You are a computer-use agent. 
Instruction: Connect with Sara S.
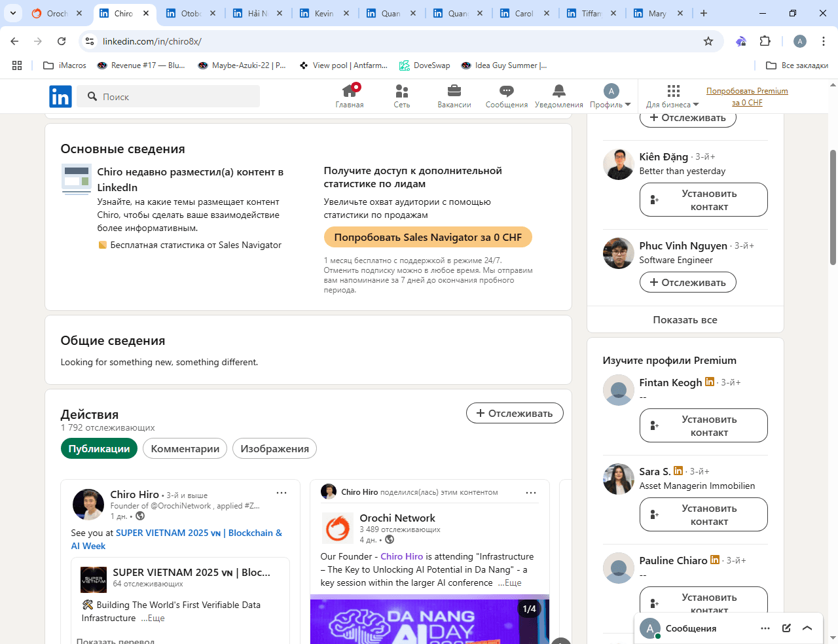703,514
